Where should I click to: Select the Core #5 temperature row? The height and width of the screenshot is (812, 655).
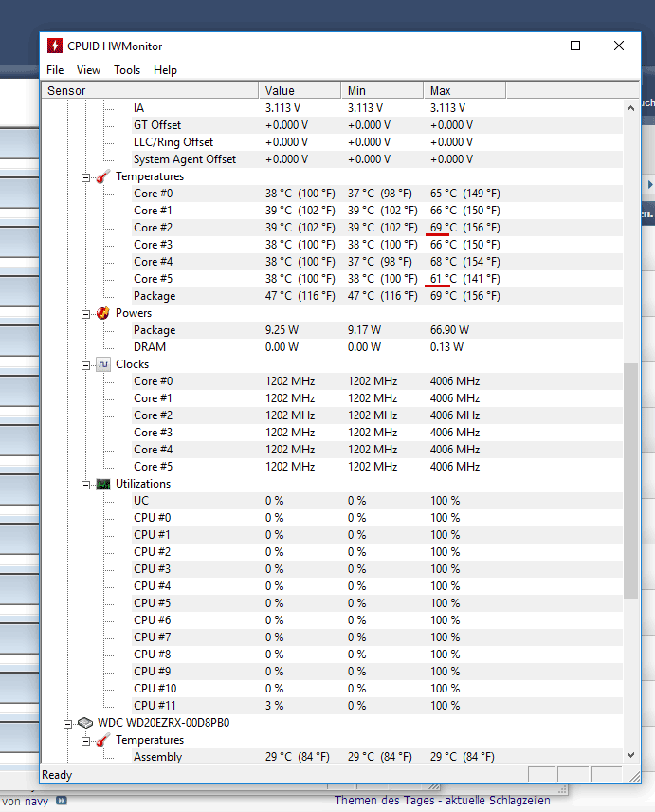point(377,279)
